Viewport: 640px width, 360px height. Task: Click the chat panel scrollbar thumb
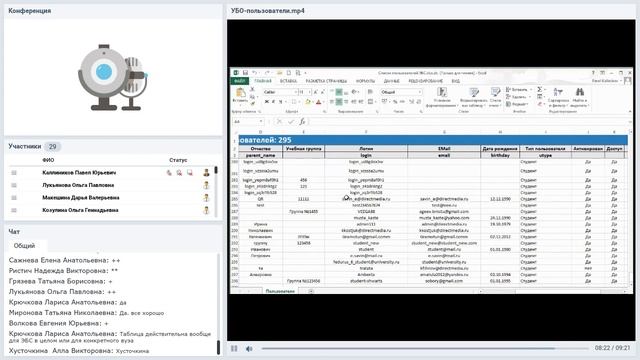pyautogui.click(x=218, y=347)
